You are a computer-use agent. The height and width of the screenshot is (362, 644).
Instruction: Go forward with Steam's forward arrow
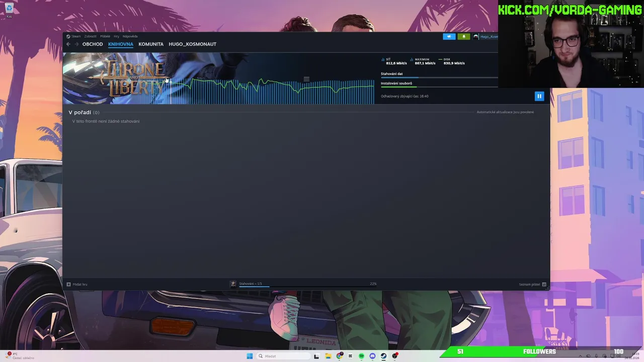coord(76,44)
